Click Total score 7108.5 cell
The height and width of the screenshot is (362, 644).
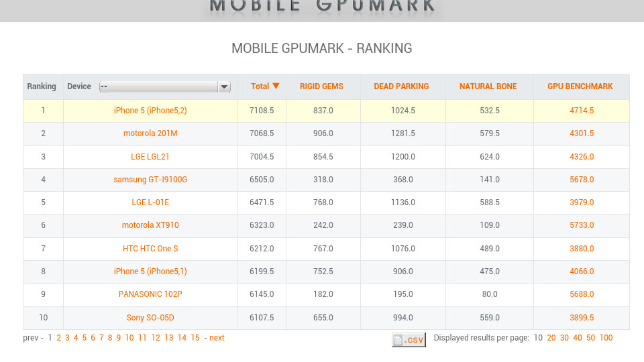[262, 111]
